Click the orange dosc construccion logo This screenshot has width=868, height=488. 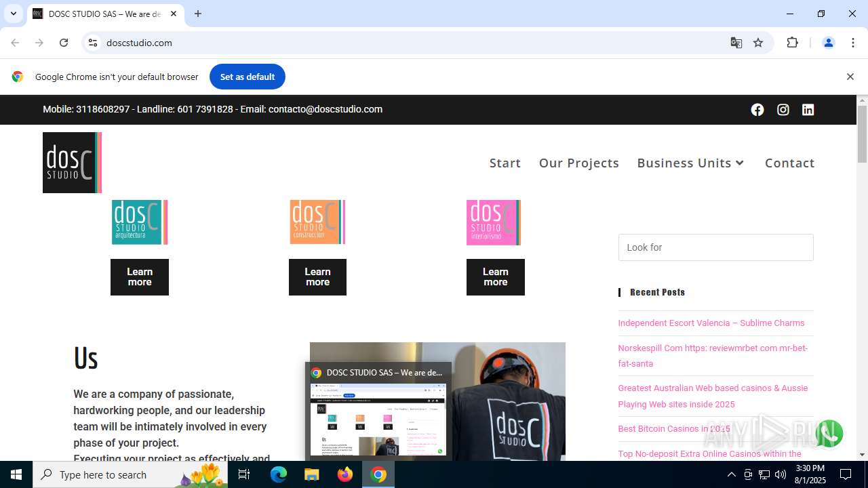(x=317, y=222)
